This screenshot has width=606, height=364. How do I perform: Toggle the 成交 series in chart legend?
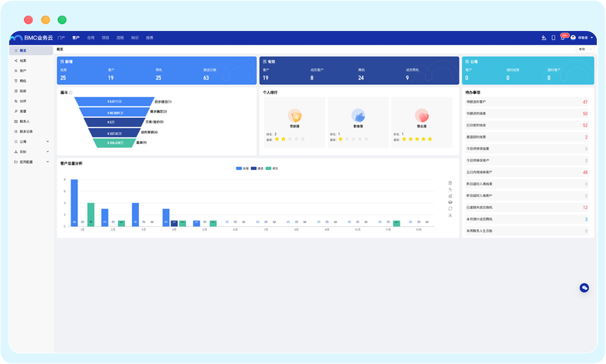(x=272, y=168)
